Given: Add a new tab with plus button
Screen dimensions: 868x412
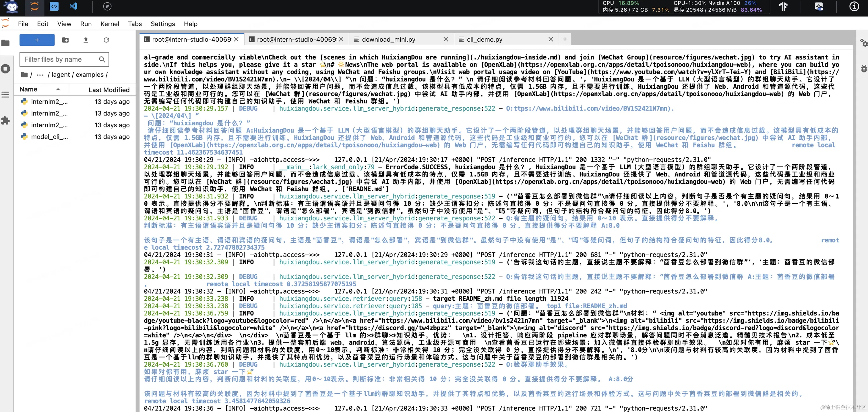Looking at the screenshot, I should coord(565,39).
